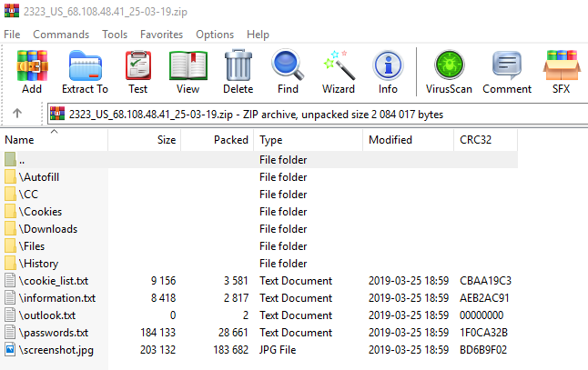Image resolution: width=588 pixels, height=370 pixels.
Task: Select the \passwords.txt file name
Action: [54, 333]
